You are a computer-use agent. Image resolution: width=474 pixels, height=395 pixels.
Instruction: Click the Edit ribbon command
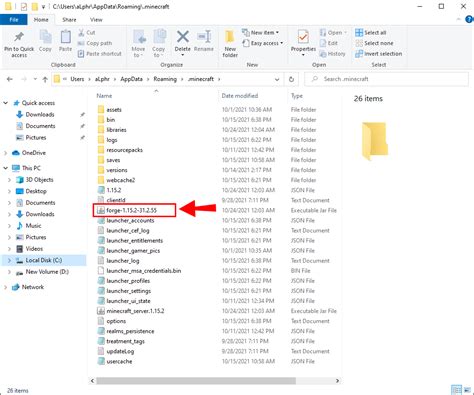point(329,43)
